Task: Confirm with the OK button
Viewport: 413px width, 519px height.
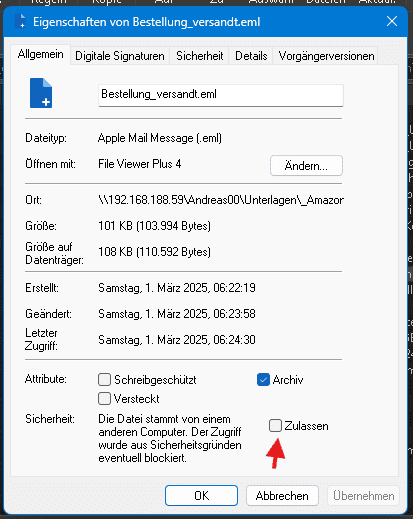Action: pyautogui.click(x=201, y=495)
